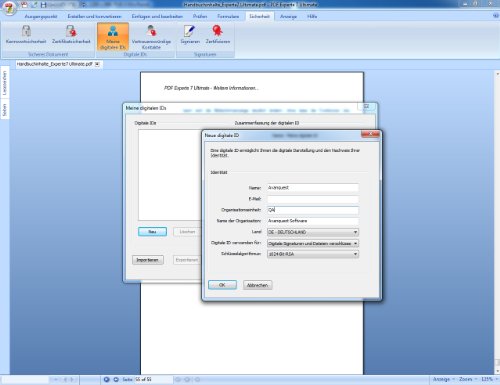Click the Name der Organisation field
The width and height of the screenshot is (500, 385).
(313, 221)
